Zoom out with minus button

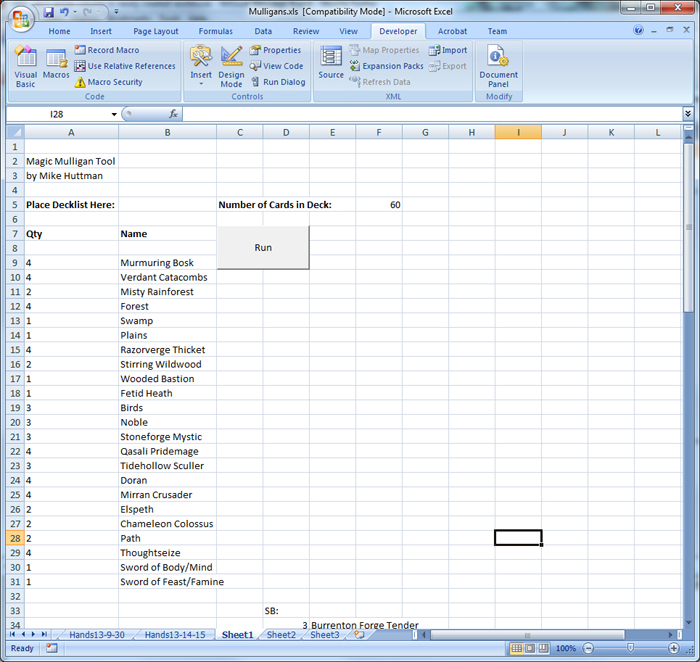coord(588,648)
